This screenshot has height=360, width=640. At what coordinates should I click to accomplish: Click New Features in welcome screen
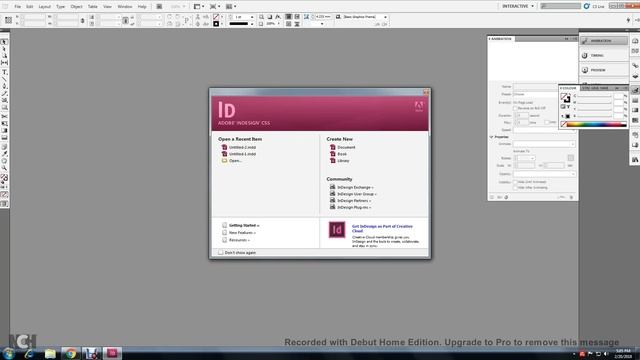pyautogui.click(x=242, y=233)
